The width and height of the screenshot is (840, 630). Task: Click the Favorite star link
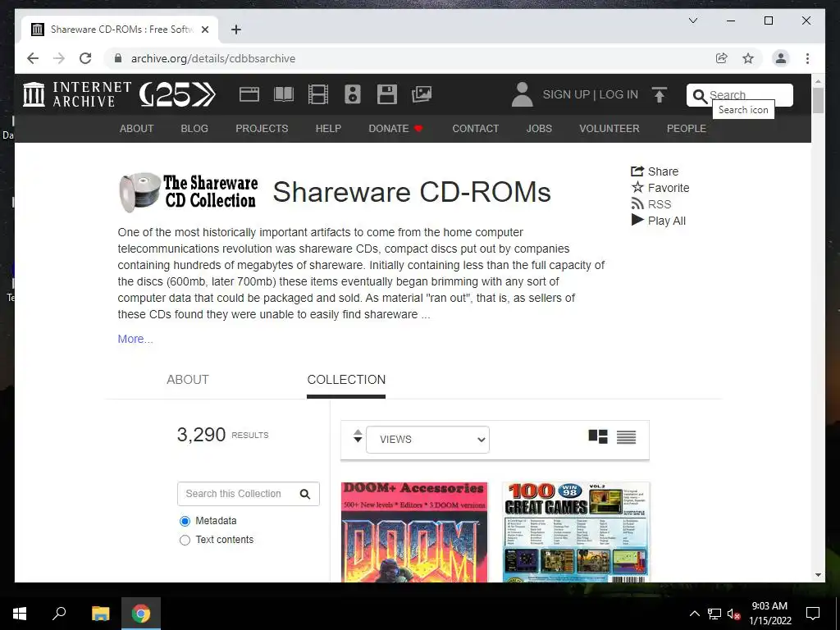click(660, 188)
